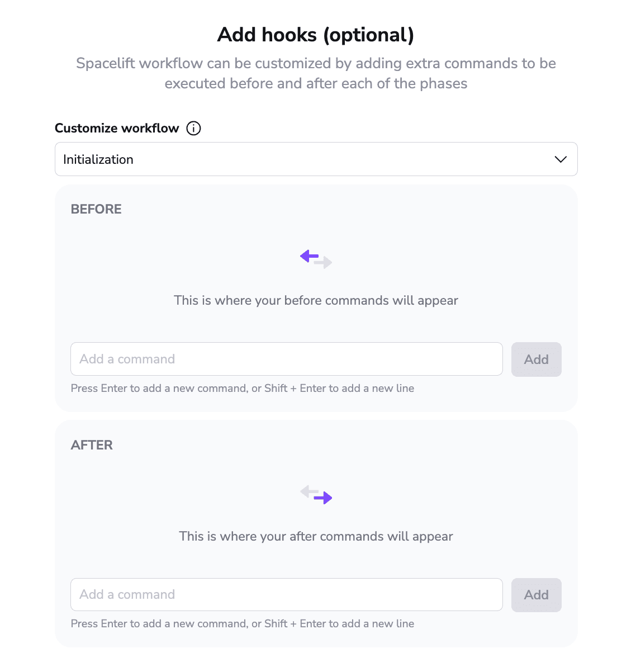
Task: Click the Press Enter hint under BEFORE input
Action: [243, 388]
